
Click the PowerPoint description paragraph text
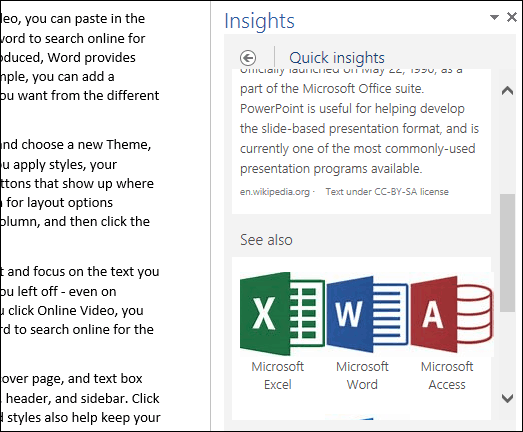pyautogui.click(x=359, y=128)
